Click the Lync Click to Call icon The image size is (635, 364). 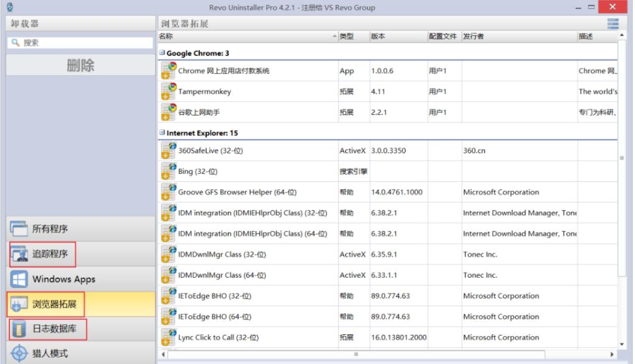(168, 337)
